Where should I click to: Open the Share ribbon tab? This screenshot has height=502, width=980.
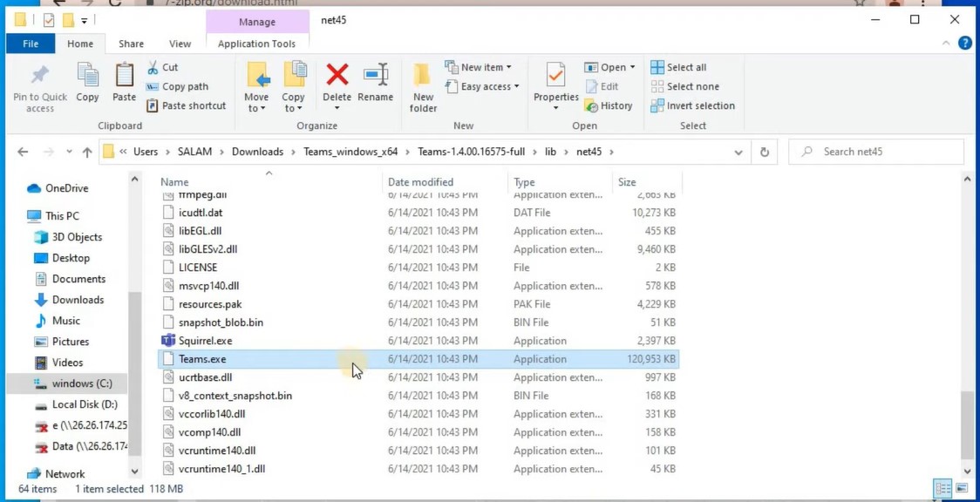coord(131,43)
